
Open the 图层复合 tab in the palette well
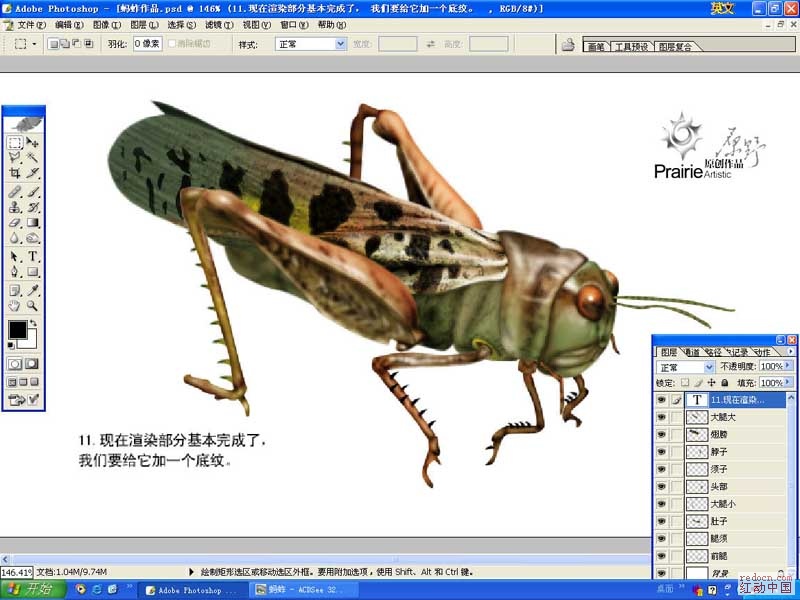pos(675,46)
